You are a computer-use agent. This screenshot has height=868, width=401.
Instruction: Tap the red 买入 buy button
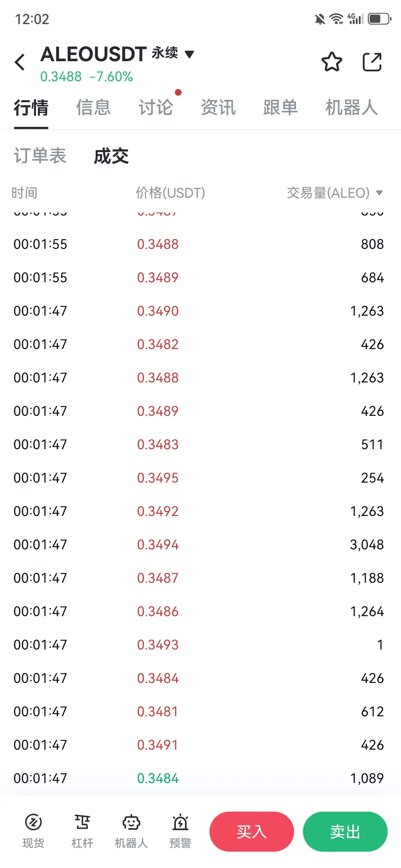click(252, 832)
